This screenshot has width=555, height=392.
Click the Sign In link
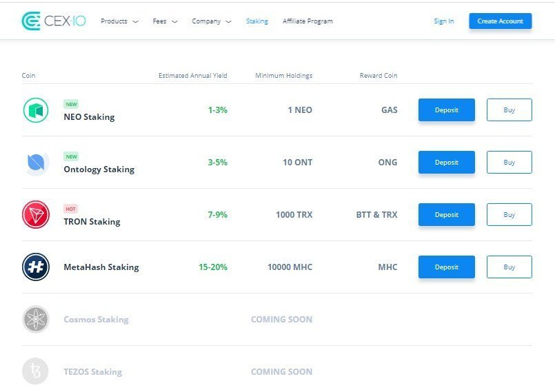444,21
